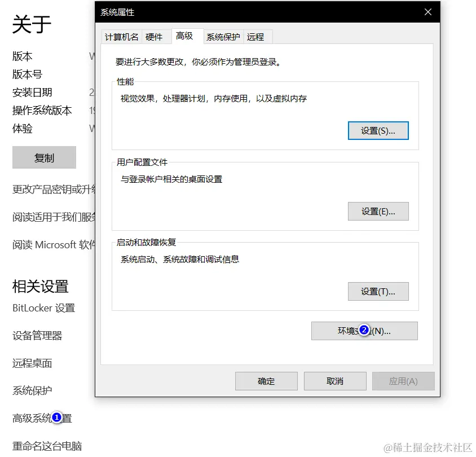Screen dimensions: 476x457
Task: Click the 版本 label
Action: [x=22, y=56]
